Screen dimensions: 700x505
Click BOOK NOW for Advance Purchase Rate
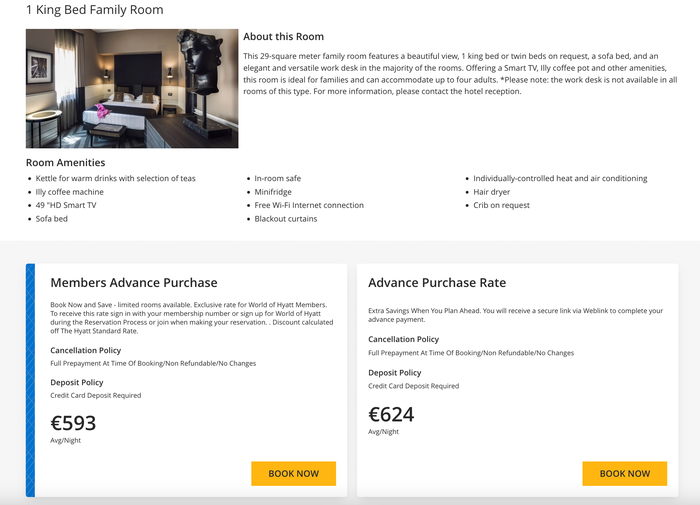pyautogui.click(x=625, y=473)
